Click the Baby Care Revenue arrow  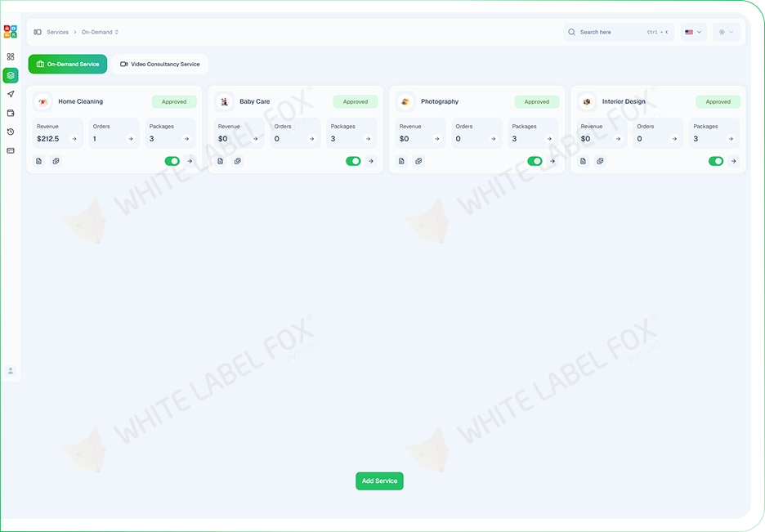(x=255, y=139)
